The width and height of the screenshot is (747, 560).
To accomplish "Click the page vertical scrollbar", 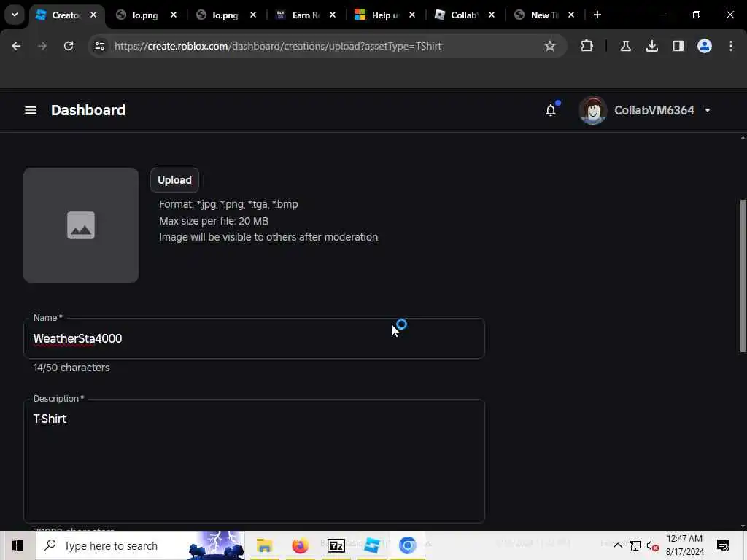I will point(743,276).
